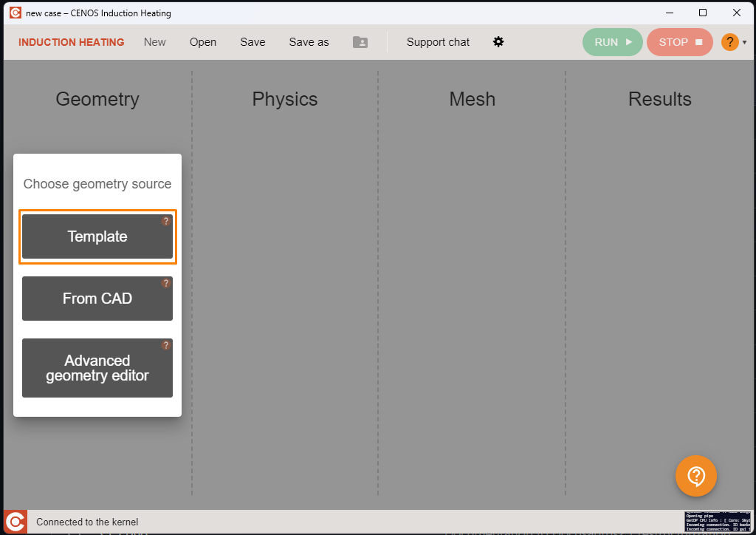Image resolution: width=756 pixels, height=535 pixels.
Task: Click the CENOS title bar app icon
Action: point(16,13)
